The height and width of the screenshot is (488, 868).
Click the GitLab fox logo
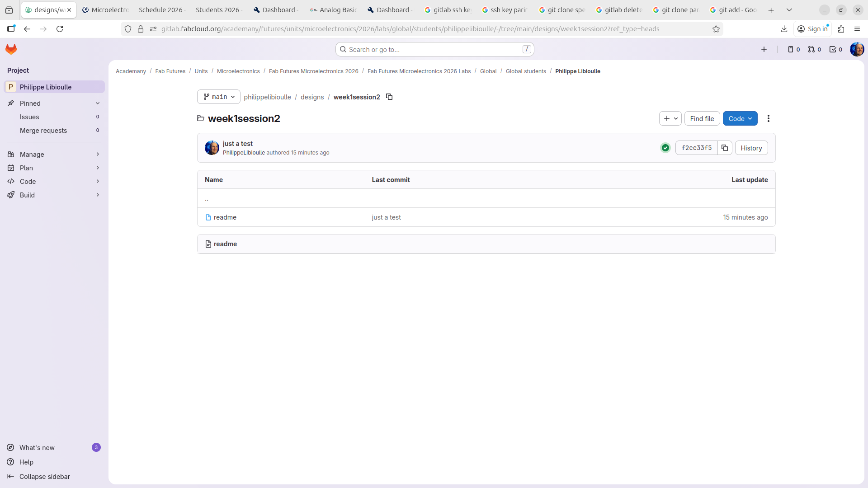[11, 49]
